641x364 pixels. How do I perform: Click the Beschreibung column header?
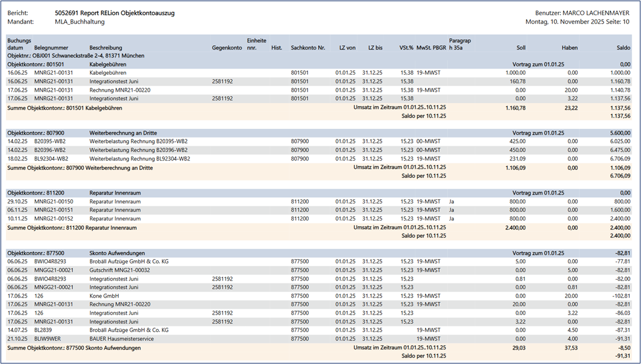[106, 48]
